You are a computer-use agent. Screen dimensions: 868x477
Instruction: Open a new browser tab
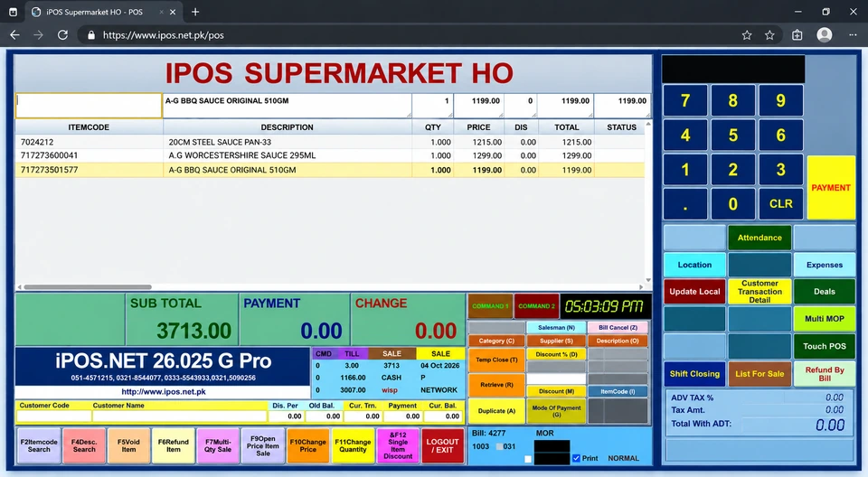pyautogui.click(x=195, y=12)
